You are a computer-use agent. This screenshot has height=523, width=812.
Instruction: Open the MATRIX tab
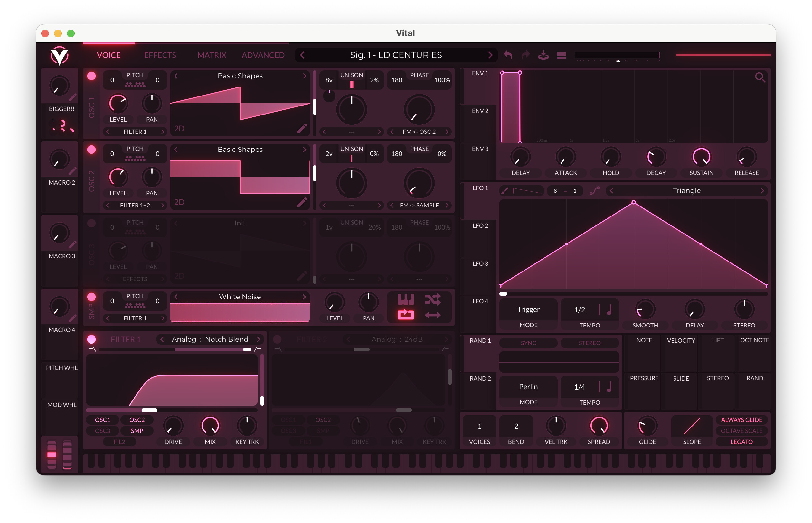(x=212, y=55)
